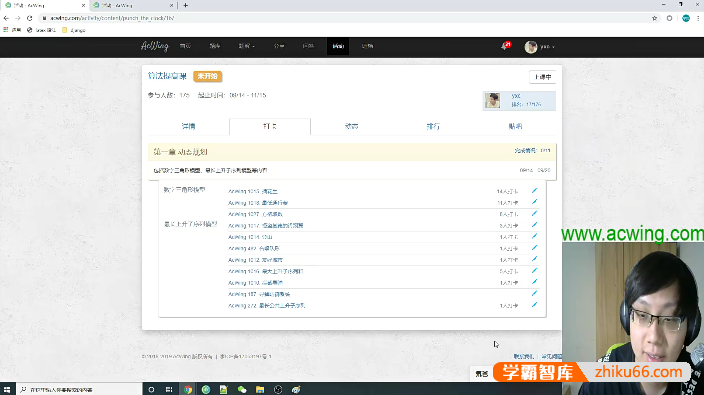
Task: Click the yxc avatar in navbar
Action: (531, 47)
